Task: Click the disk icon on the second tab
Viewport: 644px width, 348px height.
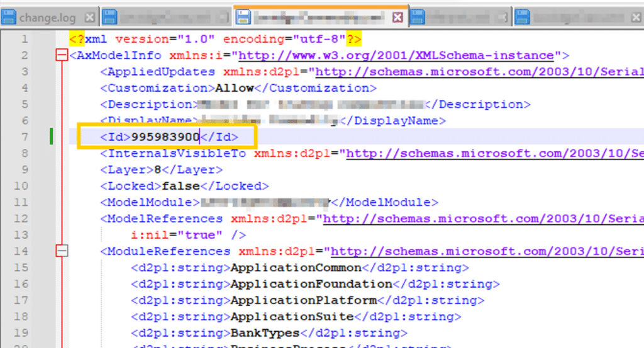Action: click(x=109, y=17)
